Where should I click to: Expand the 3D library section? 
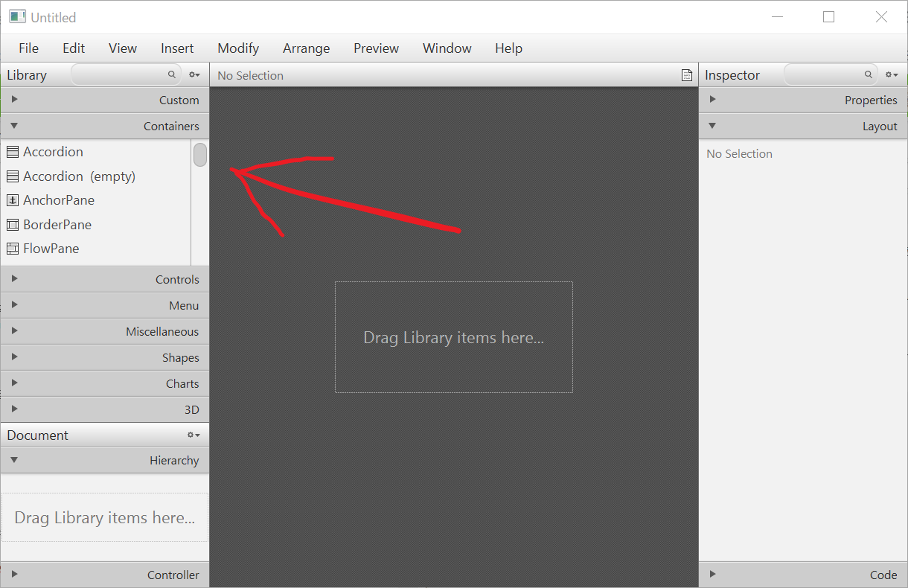(105, 409)
